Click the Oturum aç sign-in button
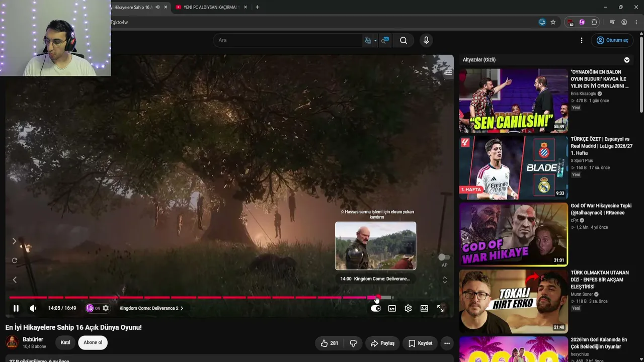Screen dimensions: 644x362 [x=612, y=40]
